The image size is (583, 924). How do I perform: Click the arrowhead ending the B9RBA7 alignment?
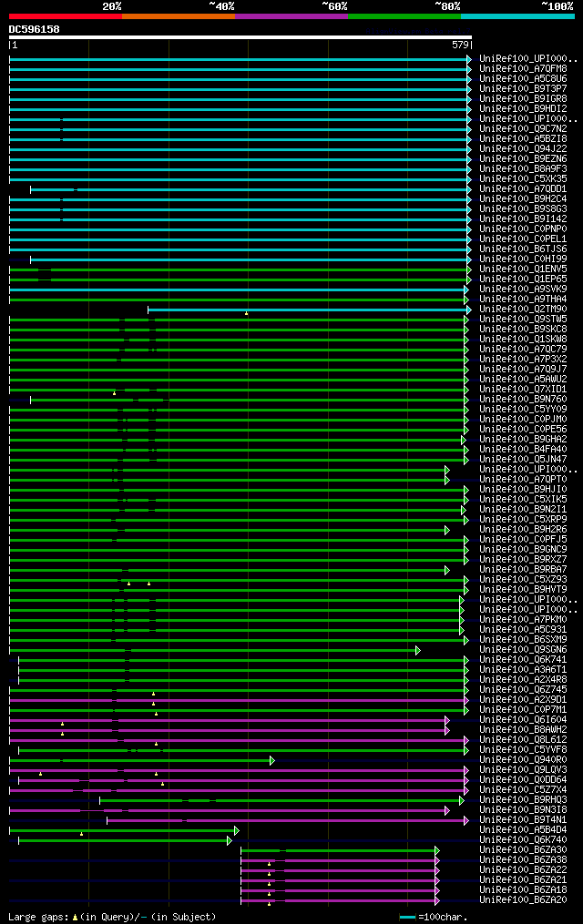[447, 570]
